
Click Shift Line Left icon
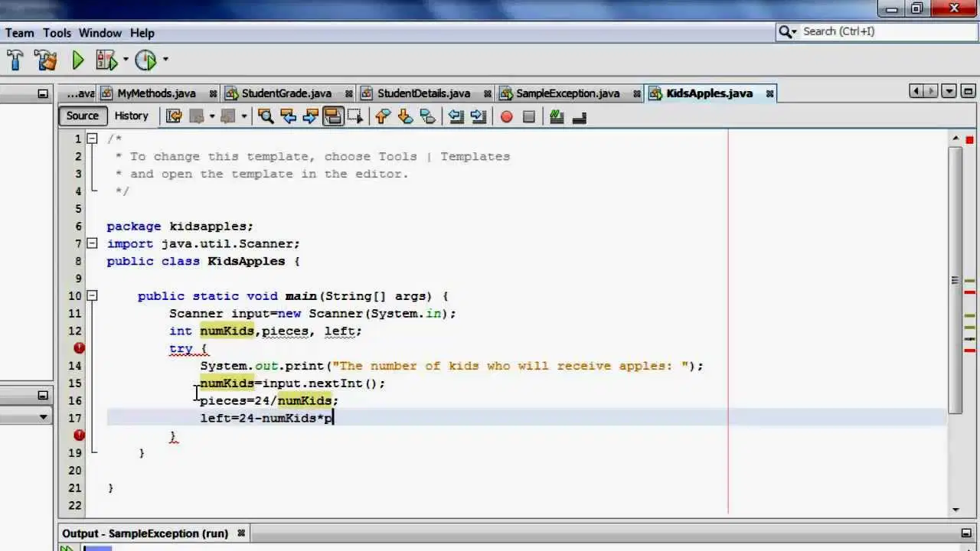[456, 116]
